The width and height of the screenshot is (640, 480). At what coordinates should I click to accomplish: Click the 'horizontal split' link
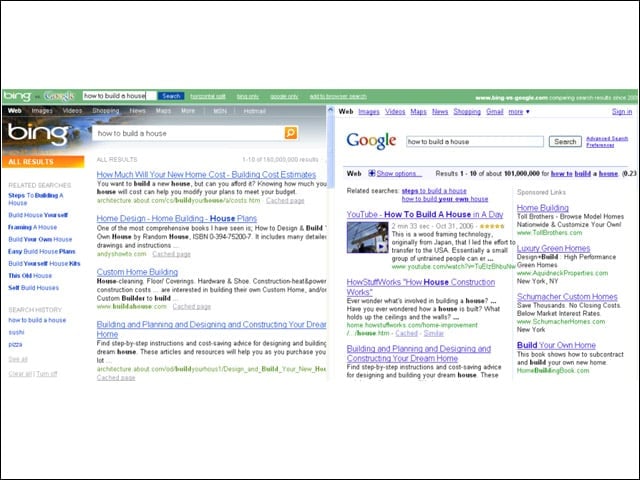click(208, 96)
